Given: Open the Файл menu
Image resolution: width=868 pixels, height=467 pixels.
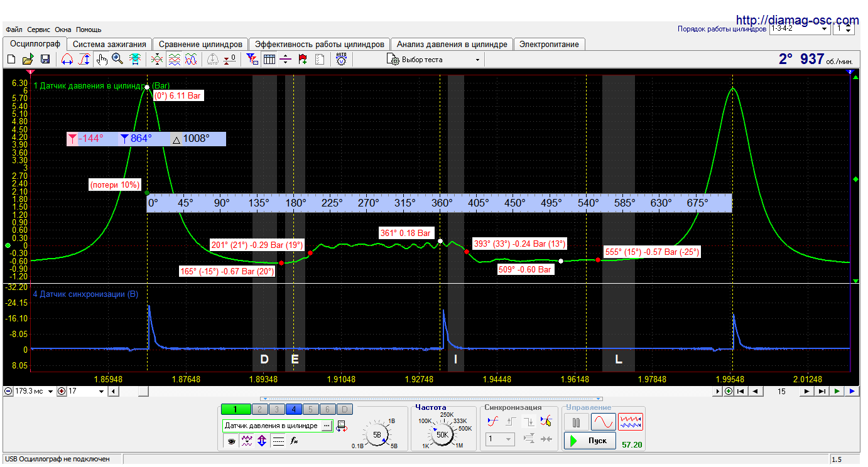Looking at the screenshot, I should point(14,30).
